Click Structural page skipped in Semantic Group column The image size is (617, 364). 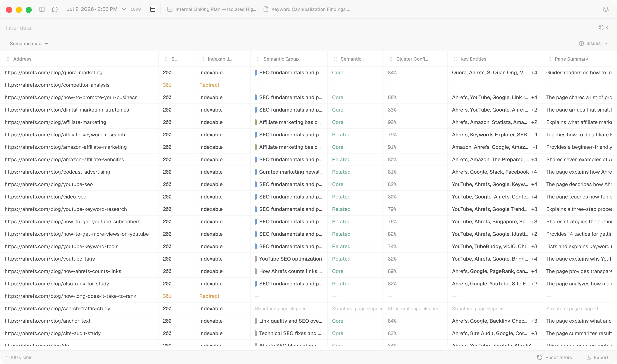pyautogui.click(x=280, y=309)
